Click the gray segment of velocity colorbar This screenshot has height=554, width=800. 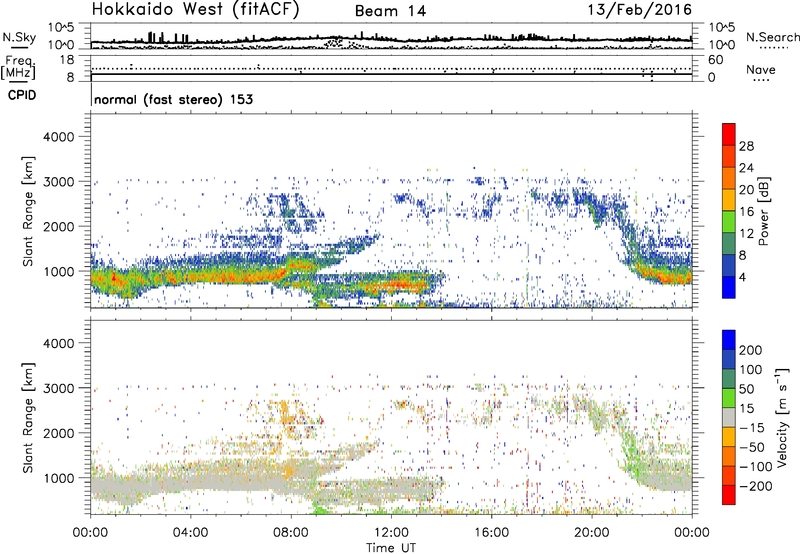pyautogui.click(x=729, y=417)
